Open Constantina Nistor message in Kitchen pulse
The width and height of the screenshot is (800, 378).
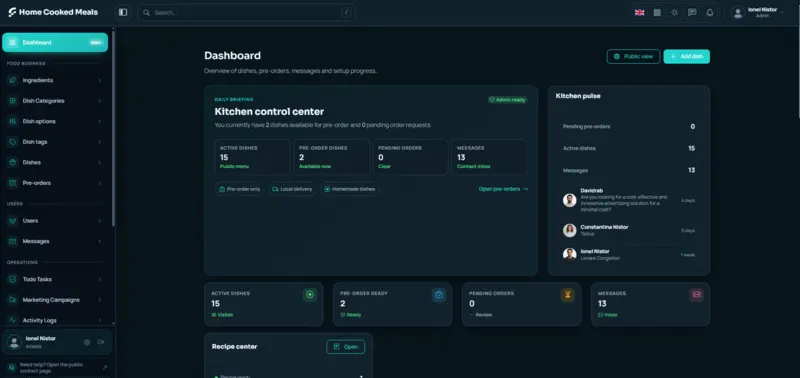tap(629, 230)
